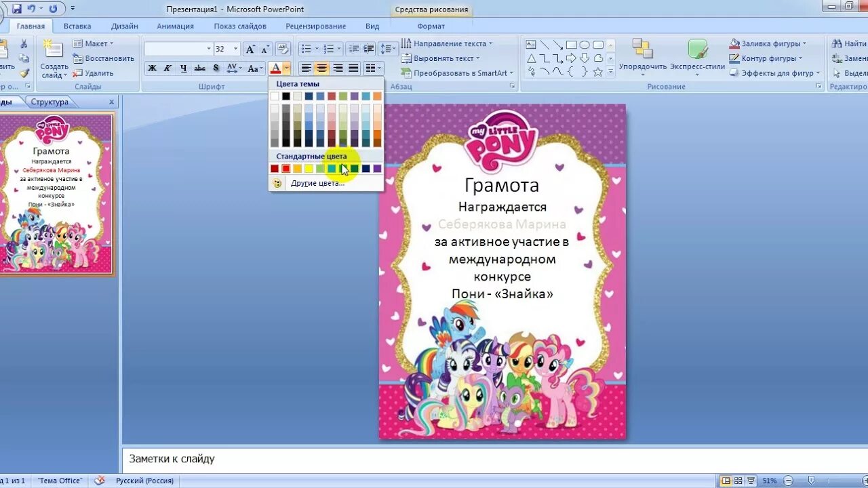Redo the last action
This screenshot has height=488, width=868.
(53, 9)
